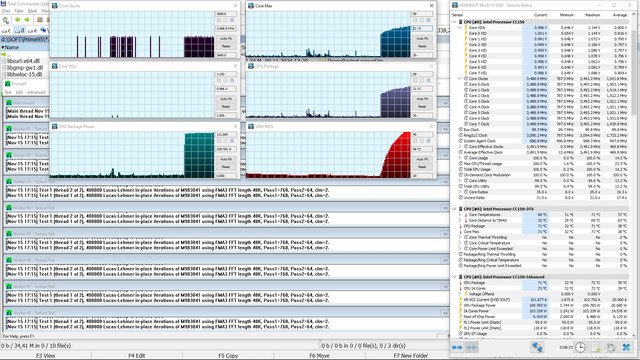The width and height of the screenshot is (640, 360).
Task: Select drive c button in Total Commander
Action: coord(7,31)
